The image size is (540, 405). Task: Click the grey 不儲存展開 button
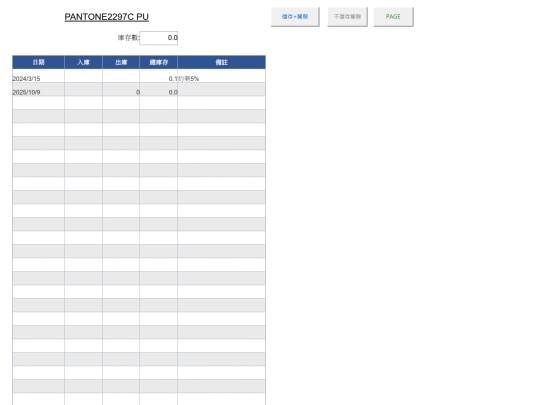click(347, 17)
